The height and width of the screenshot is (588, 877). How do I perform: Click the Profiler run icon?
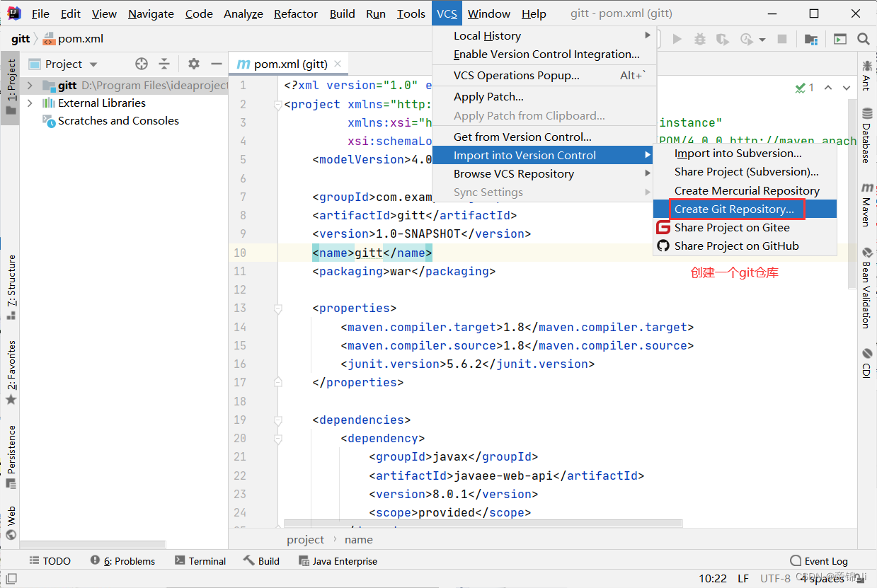pyautogui.click(x=746, y=40)
